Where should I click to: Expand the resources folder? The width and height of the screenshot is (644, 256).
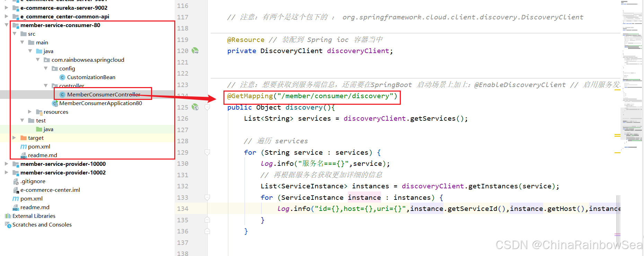30,112
